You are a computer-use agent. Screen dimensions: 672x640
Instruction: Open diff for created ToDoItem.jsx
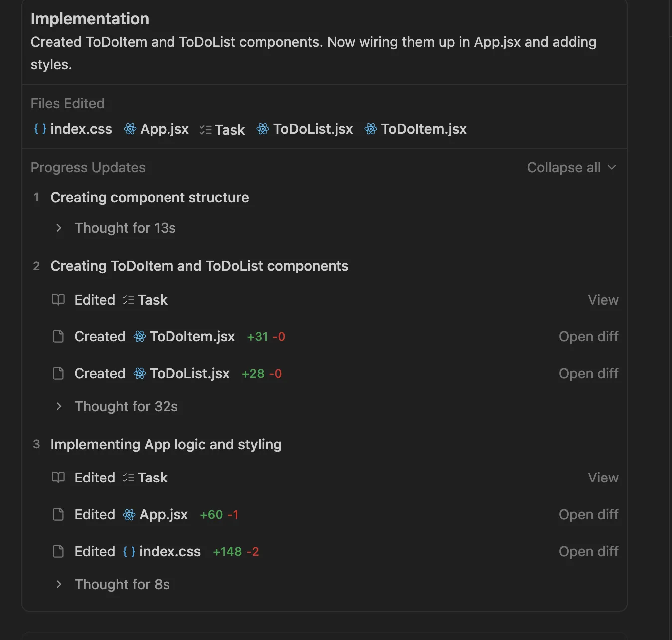click(588, 336)
